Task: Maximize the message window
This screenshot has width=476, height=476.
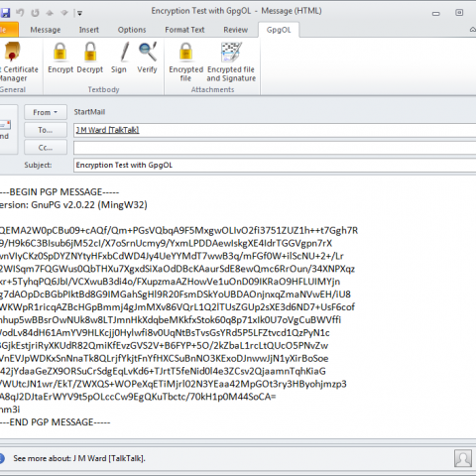Action: (x=459, y=13)
